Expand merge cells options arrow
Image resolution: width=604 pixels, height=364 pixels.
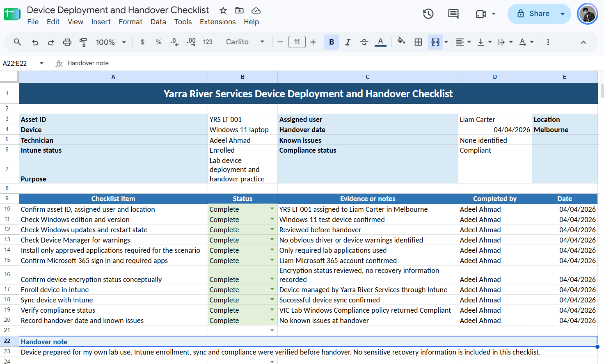click(446, 42)
